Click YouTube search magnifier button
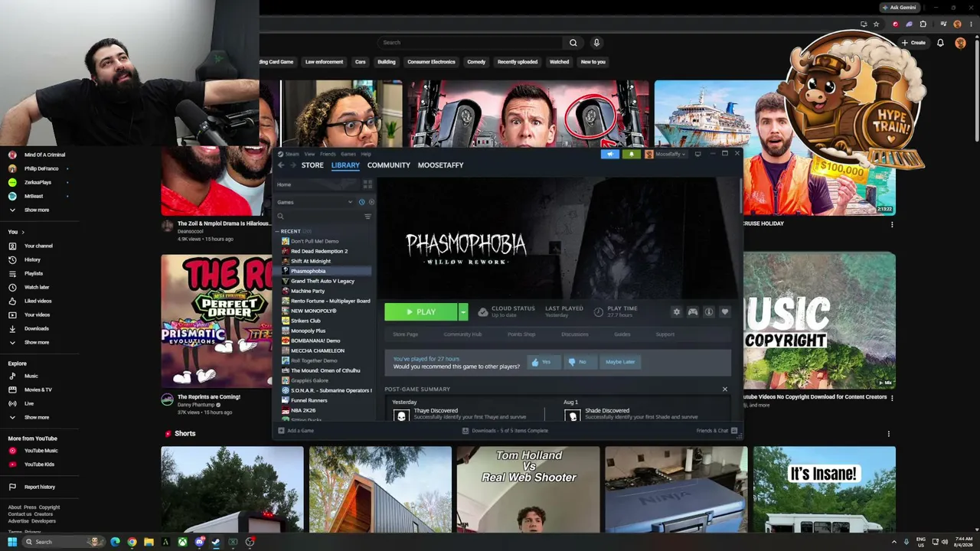 tap(573, 43)
